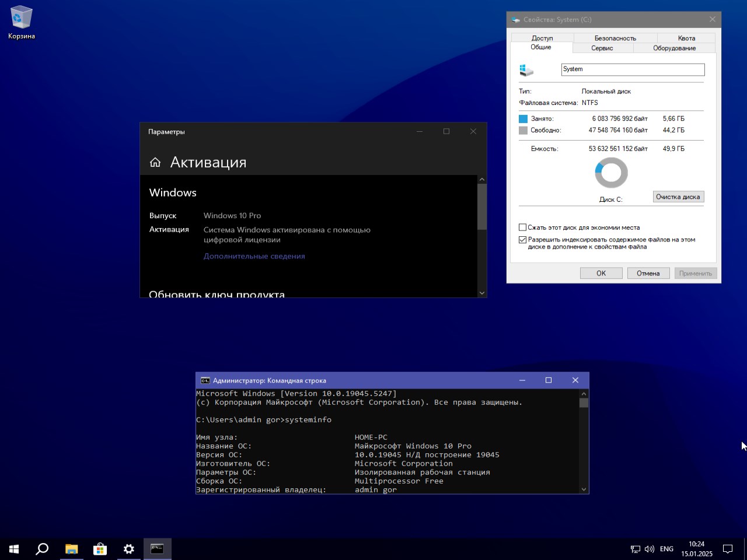The height and width of the screenshot is (560, 747).
Task: Click the 'HOME-PC' host name value
Action: pos(371,437)
